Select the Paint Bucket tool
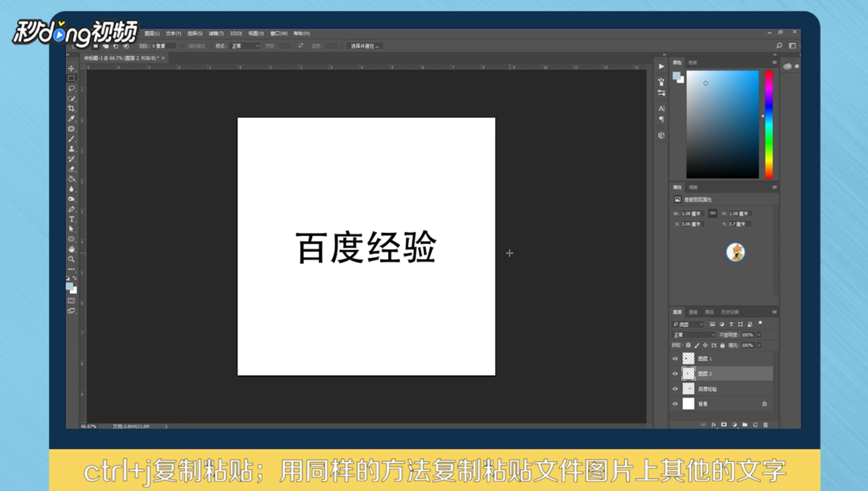The image size is (868, 491). coord(71,179)
